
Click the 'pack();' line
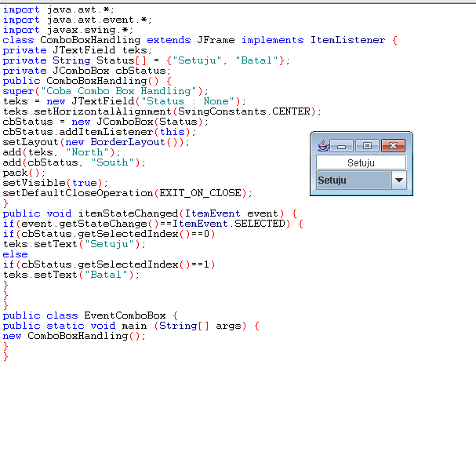click(x=24, y=173)
